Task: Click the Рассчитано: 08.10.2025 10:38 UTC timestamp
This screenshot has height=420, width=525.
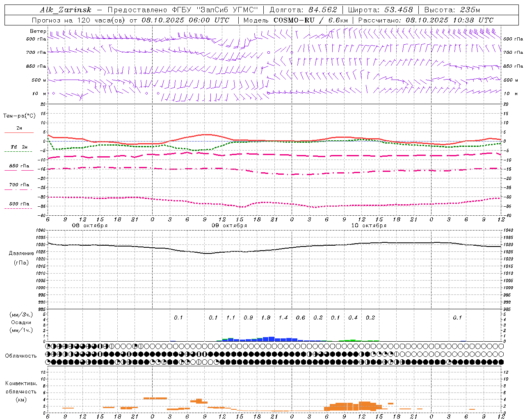Action: pyautogui.click(x=426, y=20)
